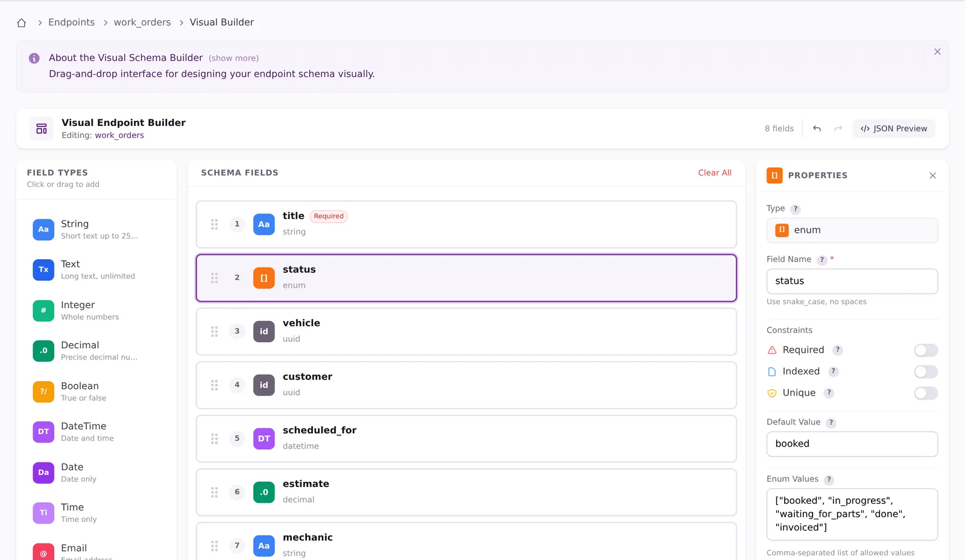The image size is (965, 560).
Task: Click help icon next to Type label
Action: [x=796, y=209]
